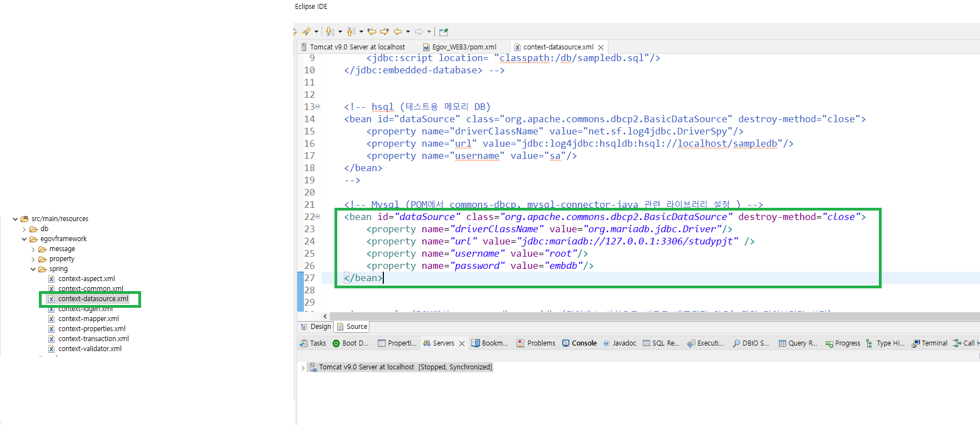Close the Servers view tab
The width and height of the screenshot is (980, 425).
point(462,344)
